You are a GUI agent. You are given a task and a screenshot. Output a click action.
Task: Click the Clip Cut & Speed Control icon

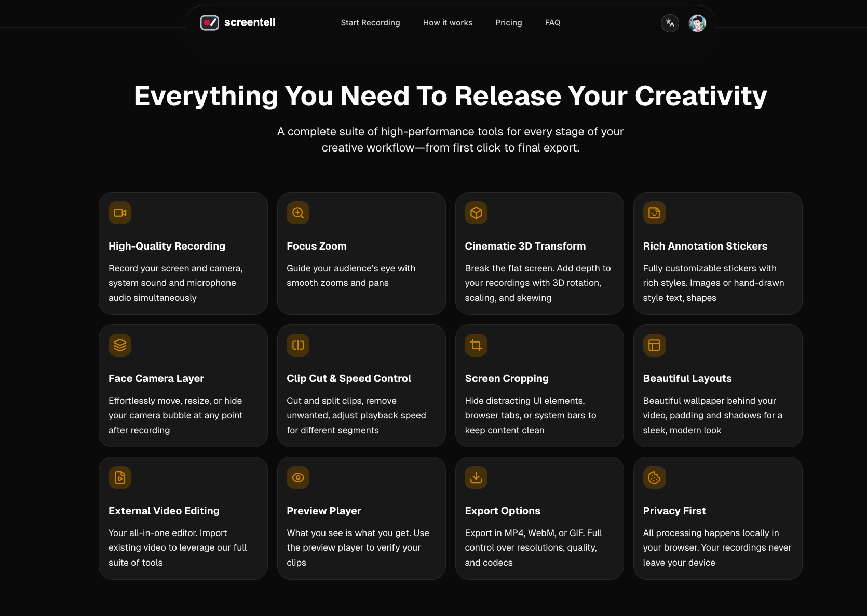(x=298, y=345)
